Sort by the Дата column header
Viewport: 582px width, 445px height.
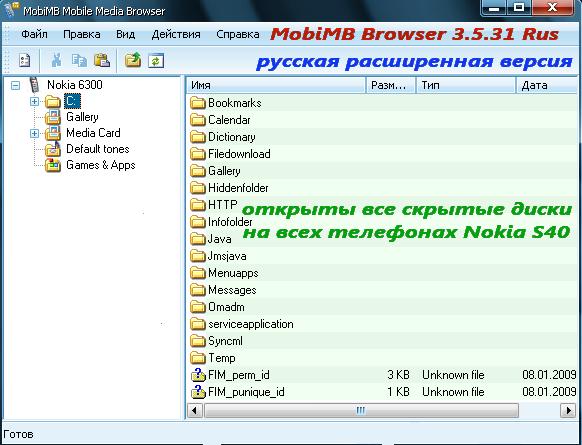[547, 85]
